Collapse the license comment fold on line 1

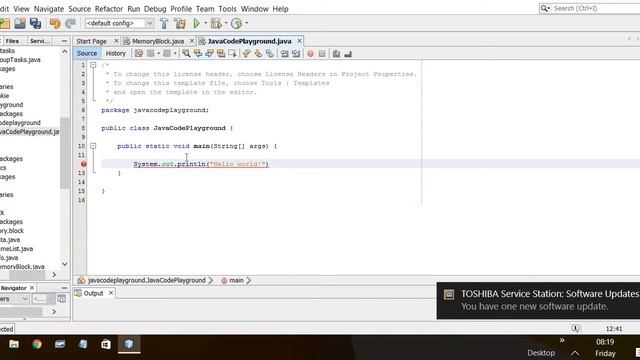93,65
